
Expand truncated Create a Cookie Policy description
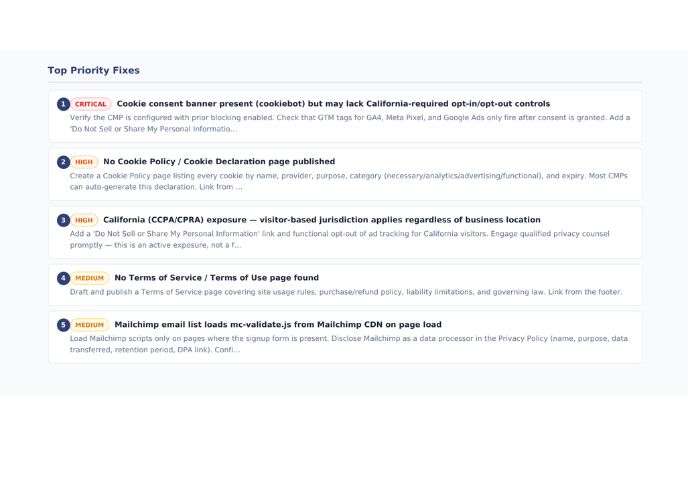[x=348, y=181]
